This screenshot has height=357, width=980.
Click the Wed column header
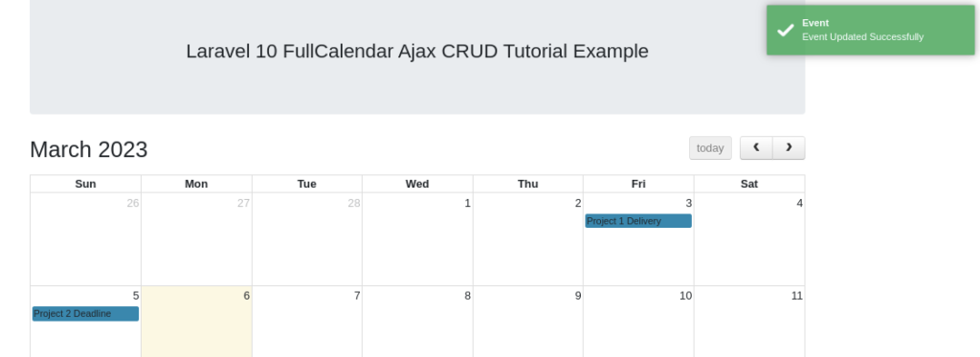(417, 184)
